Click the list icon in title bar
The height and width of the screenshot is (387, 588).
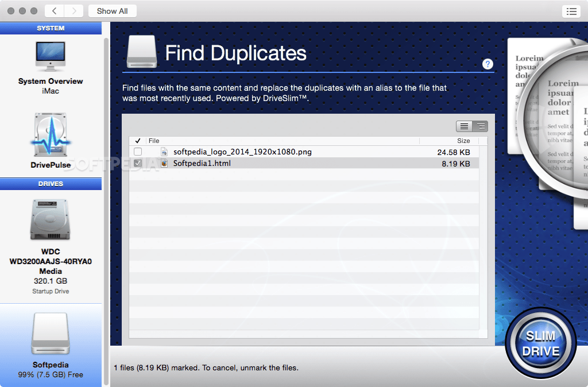tap(571, 11)
